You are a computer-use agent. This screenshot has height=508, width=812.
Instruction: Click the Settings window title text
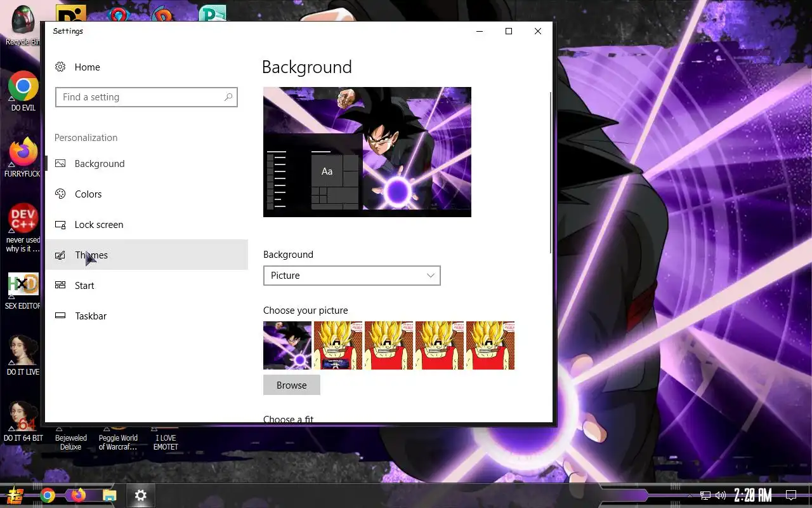click(68, 31)
